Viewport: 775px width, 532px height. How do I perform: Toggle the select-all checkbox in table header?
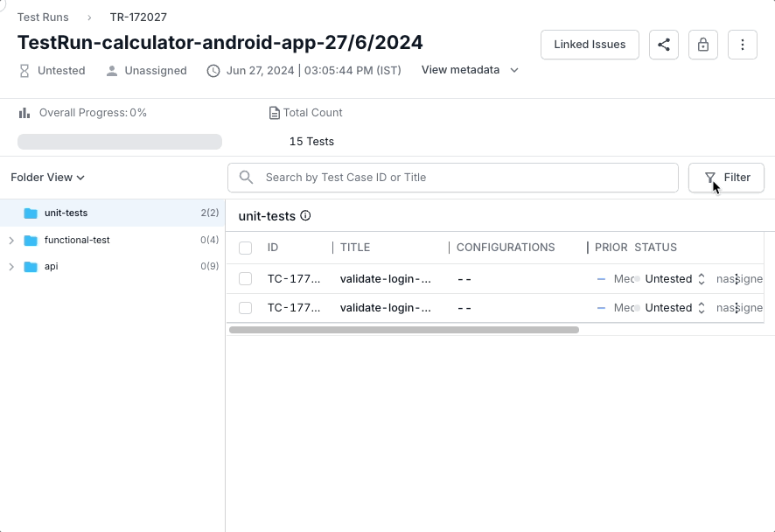point(246,248)
